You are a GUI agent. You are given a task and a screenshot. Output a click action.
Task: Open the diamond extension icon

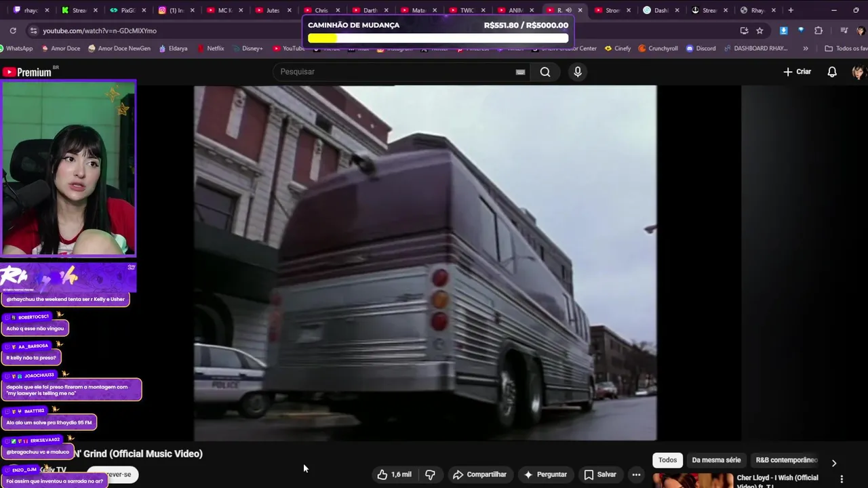[801, 30]
